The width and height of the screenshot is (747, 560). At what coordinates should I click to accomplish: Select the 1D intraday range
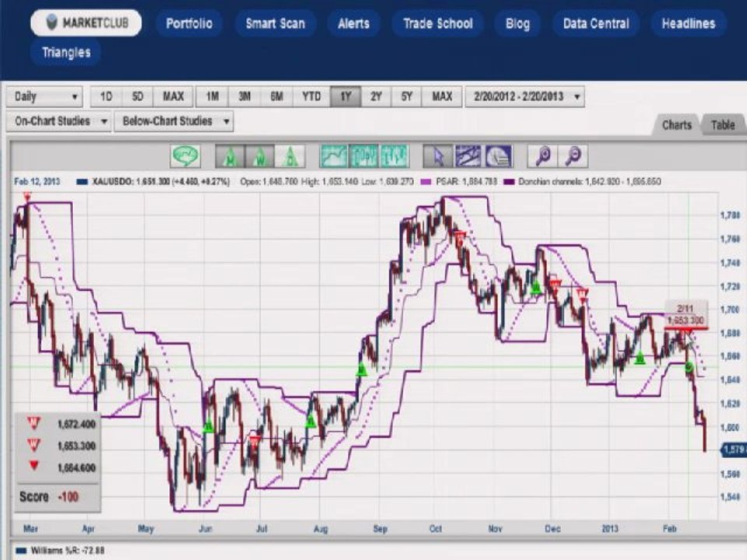pos(106,96)
